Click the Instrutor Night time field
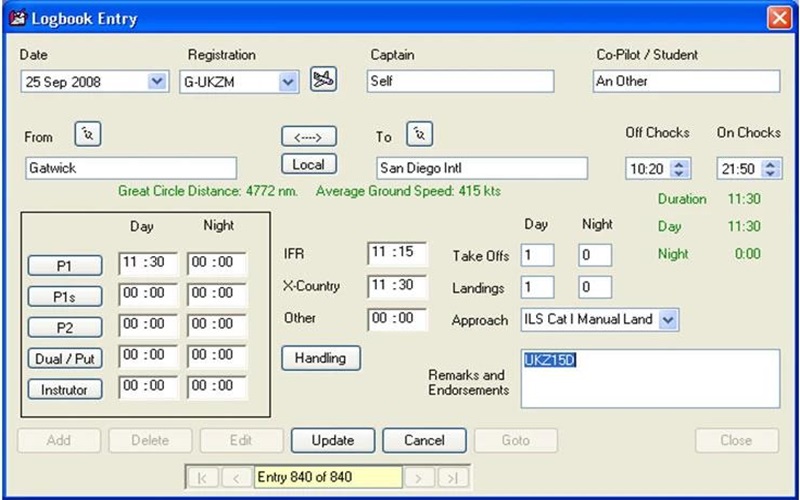This screenshot has height=500, width=800. pyautogui.click(x=217, y=387)
